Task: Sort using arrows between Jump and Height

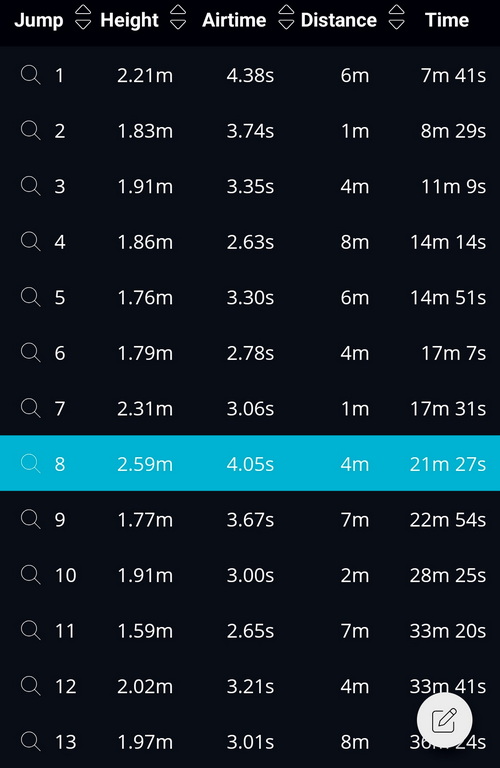Action: (83, 17)
